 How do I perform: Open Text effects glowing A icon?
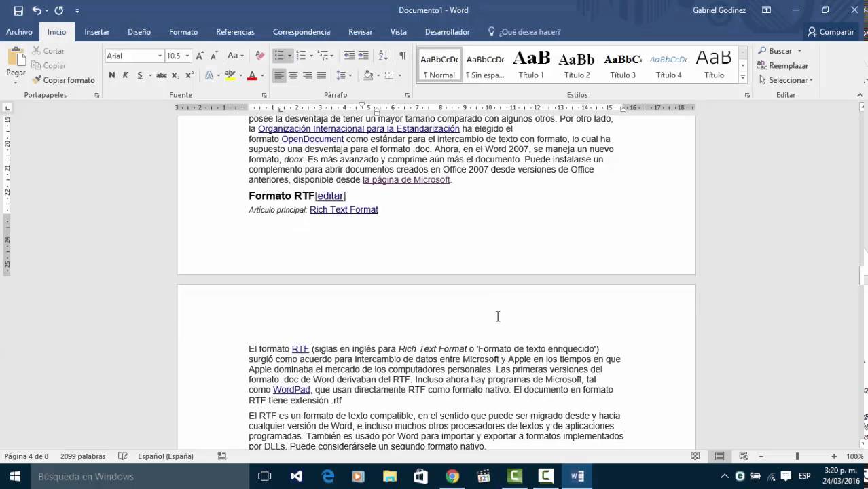(209, 75)
